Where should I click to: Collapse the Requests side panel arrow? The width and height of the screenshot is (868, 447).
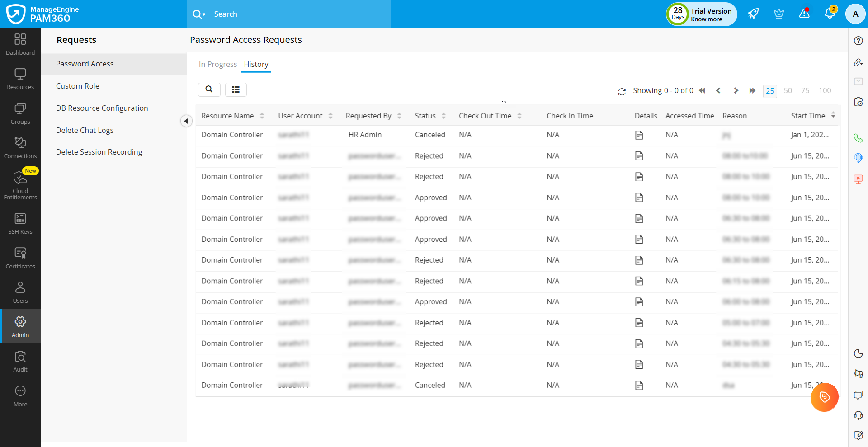186,121
